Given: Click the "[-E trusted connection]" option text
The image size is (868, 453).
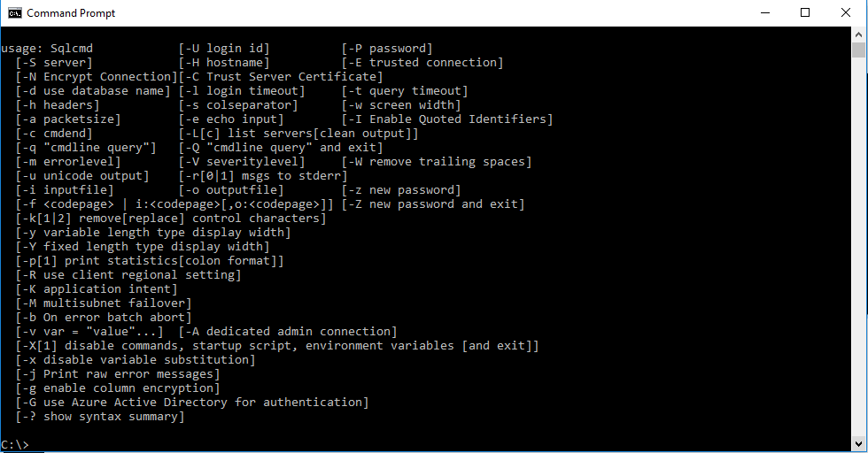Looking at the screenshot, I should (x=422, y=63).
